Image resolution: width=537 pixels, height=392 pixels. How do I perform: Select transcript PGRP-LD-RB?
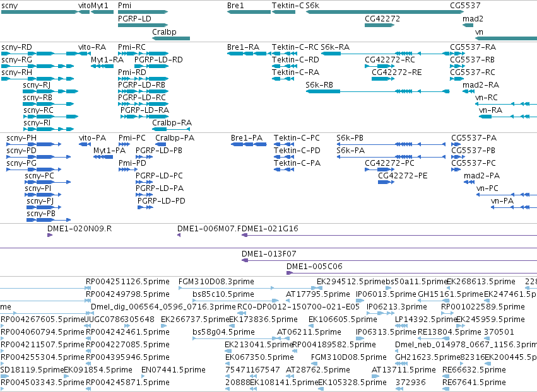[142, 85]
